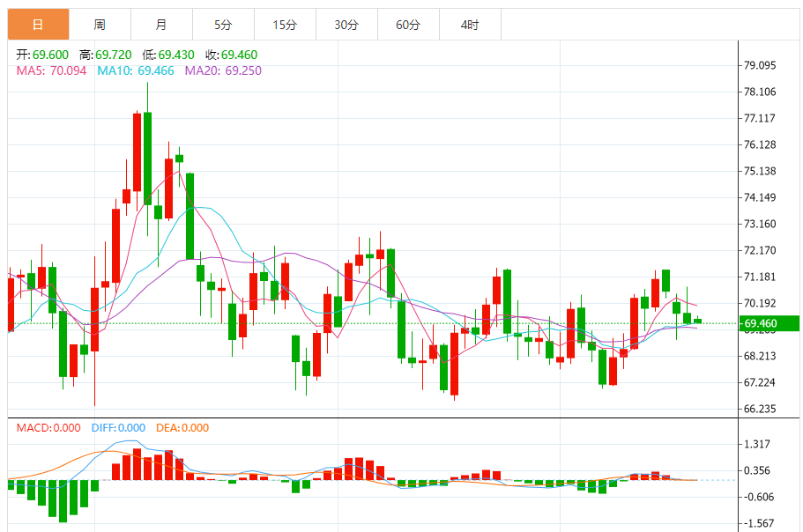Click the -1.567 MACD axis label
The width and height of the screenshot is (803, 532).
point(757,523)
